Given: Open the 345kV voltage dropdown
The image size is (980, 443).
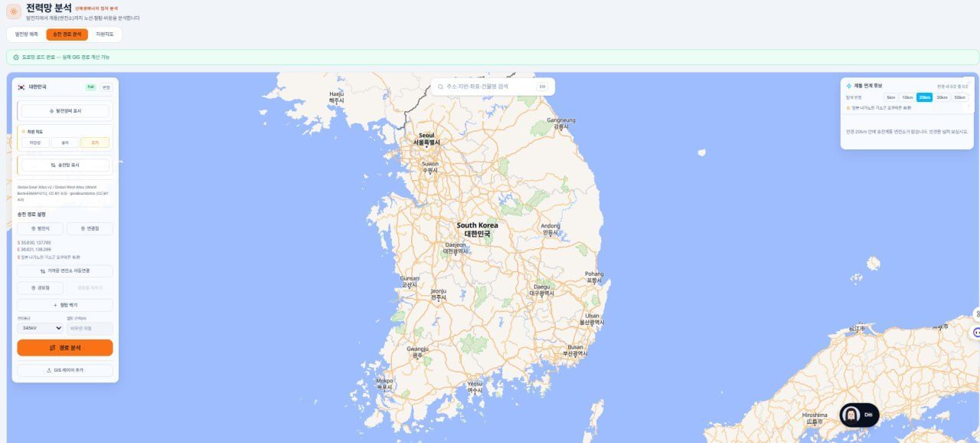Looking at the screenshot, I should (41, 328).
